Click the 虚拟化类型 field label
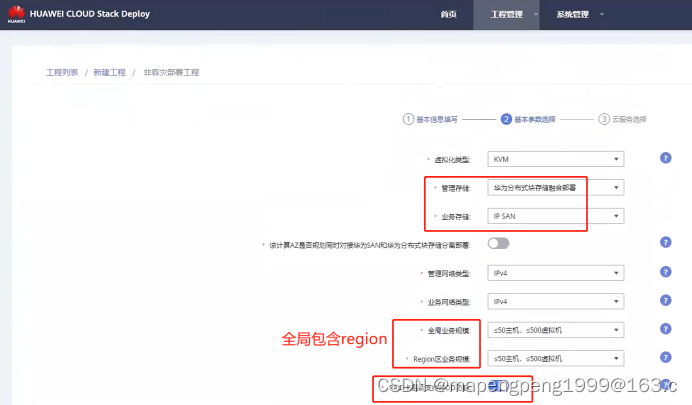The height and width of the screenshot is (405, 692). pos(452,160)
